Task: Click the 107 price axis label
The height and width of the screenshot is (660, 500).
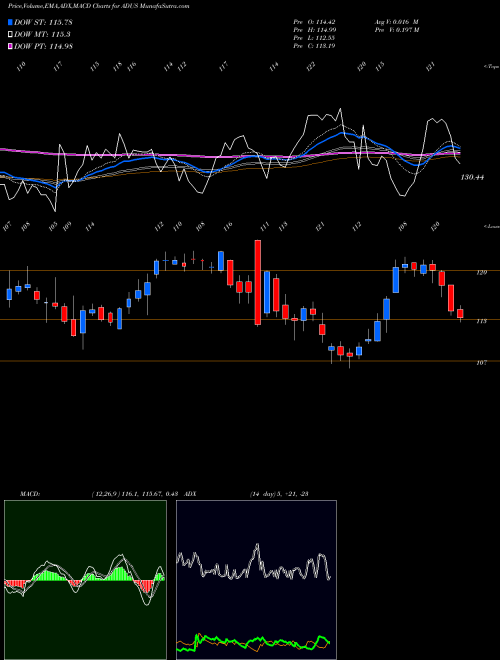Action: (x=482, y=362)
